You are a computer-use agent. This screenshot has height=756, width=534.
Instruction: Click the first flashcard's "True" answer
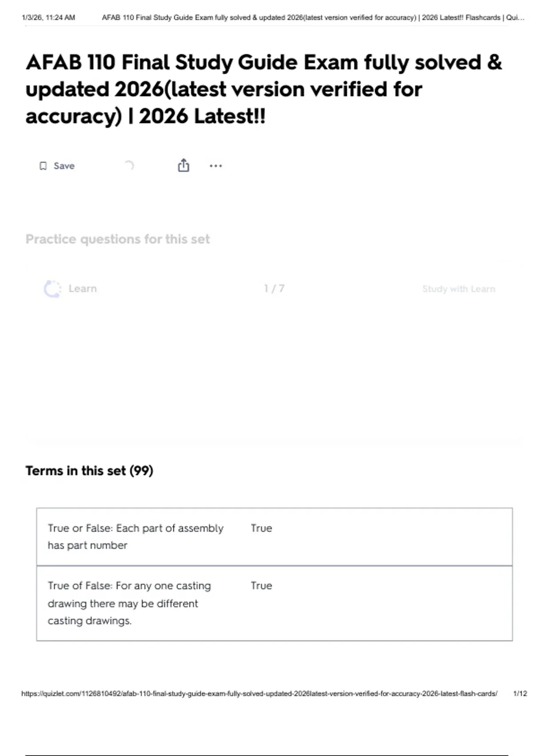point(261,528)
